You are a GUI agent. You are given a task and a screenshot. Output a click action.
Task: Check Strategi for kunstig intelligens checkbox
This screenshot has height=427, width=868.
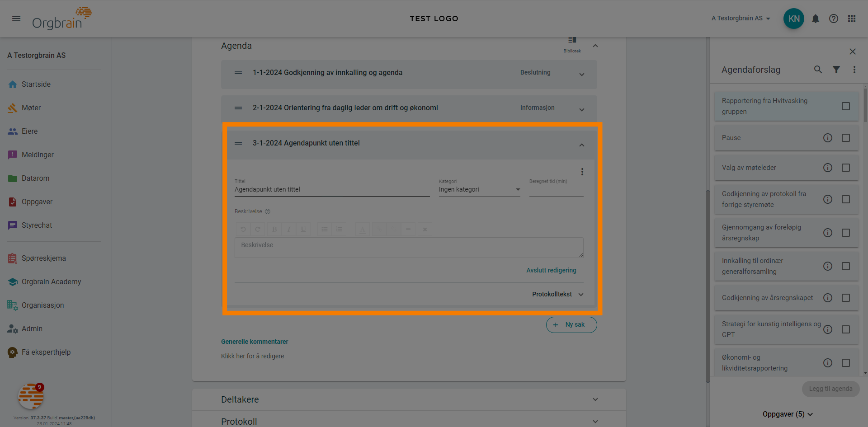coord(846,329)
